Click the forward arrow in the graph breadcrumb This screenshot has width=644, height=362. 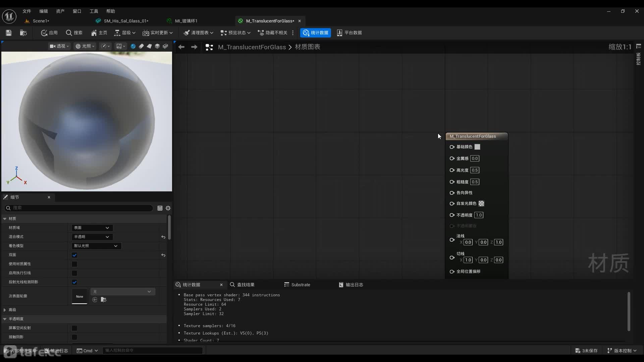(194, 47)
